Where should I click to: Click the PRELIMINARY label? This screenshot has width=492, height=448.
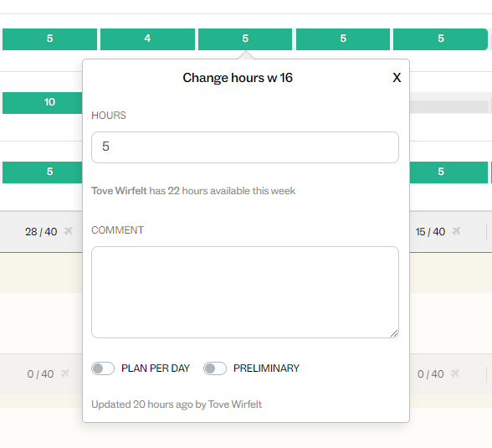tap(266, 368)
